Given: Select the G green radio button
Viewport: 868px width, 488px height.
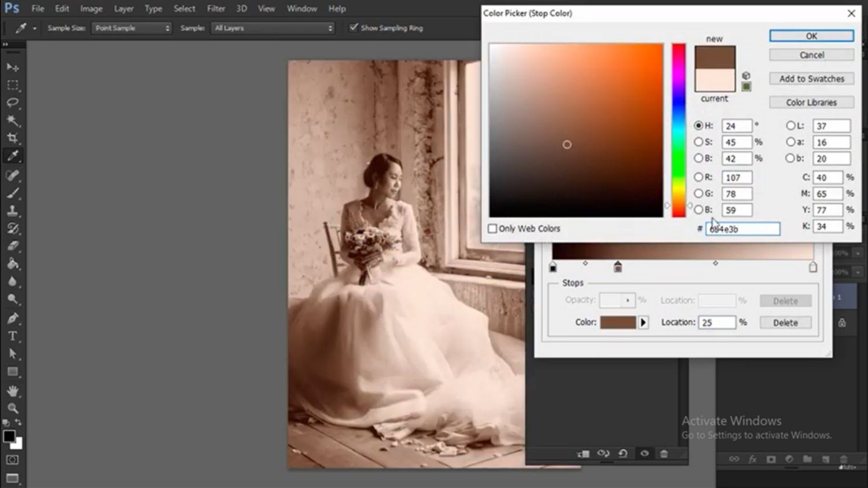Looking at the screenshot, I should (698, 193).
